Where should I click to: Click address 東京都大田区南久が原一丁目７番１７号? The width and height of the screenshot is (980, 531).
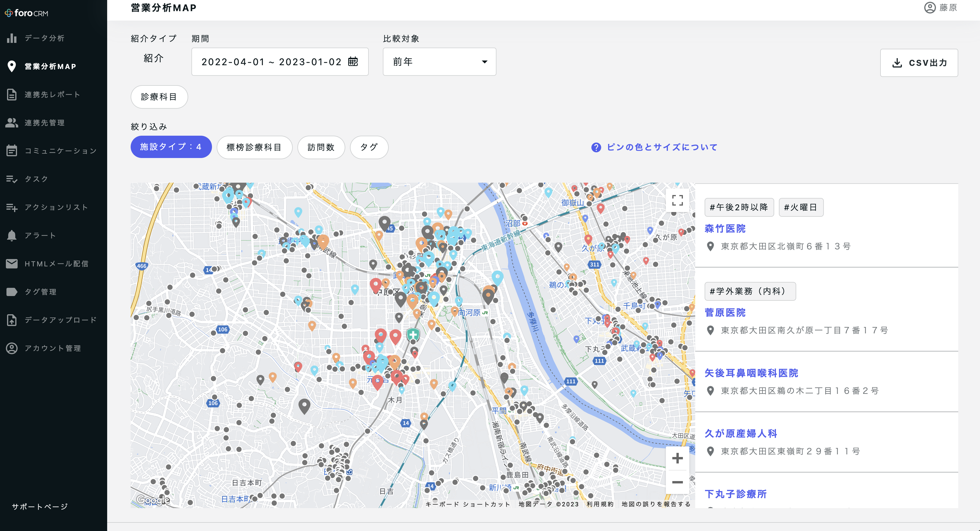point(804,330)
